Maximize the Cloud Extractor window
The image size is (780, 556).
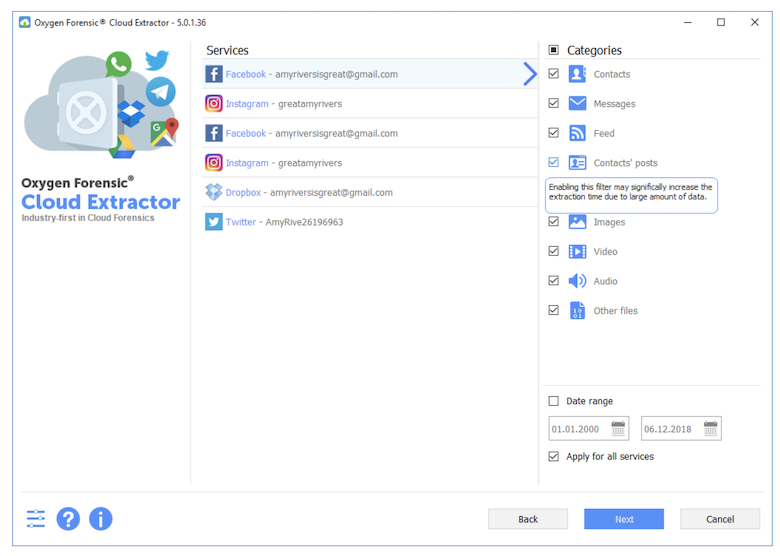[x=721, y=22]
